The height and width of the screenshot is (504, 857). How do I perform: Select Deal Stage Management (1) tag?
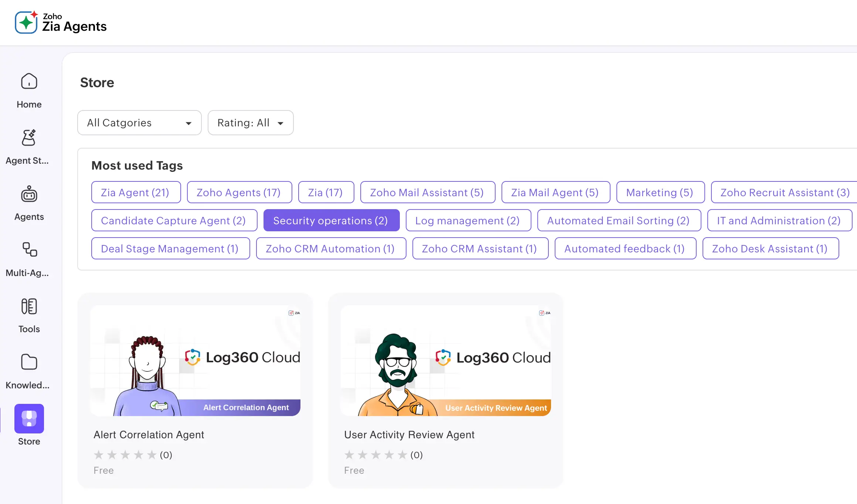pos(170,248)
